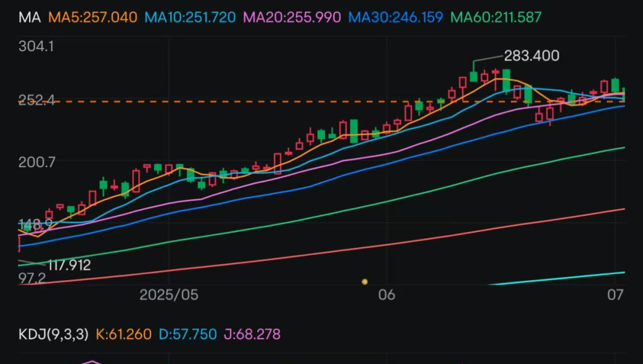The height and width of the screenshot is (364, 643).
Task: Click the 200.7 price axis label
Action: tap(37, 162)
